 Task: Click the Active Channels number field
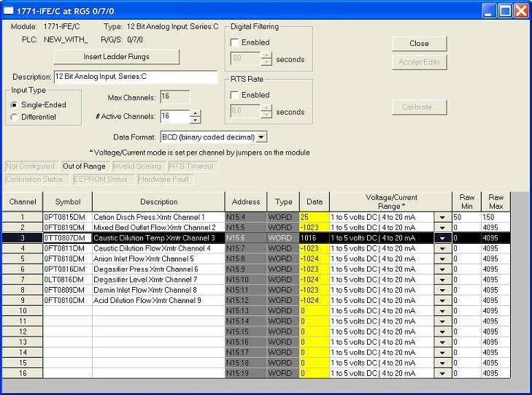174,116
